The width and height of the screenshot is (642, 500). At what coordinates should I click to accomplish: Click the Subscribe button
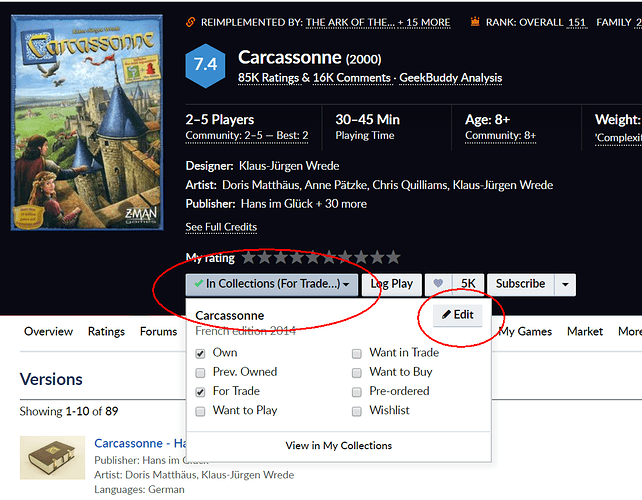click(x=521, y=284)
